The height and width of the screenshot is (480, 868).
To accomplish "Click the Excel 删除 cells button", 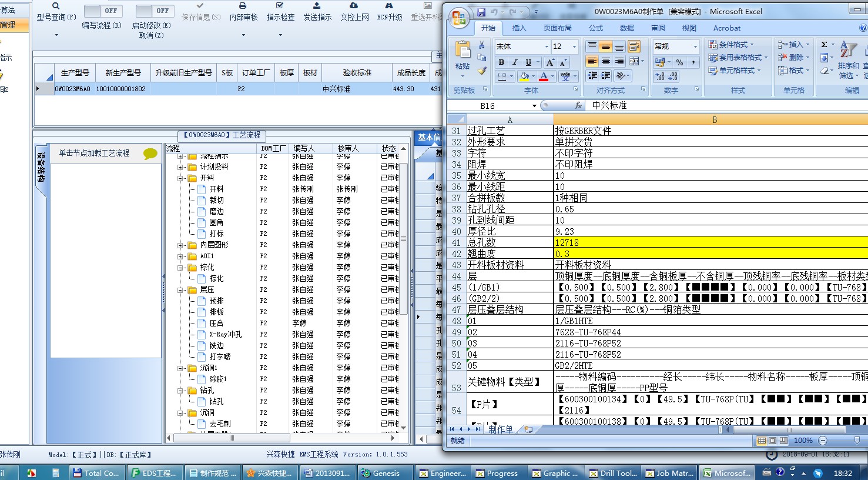I will 793,57.
